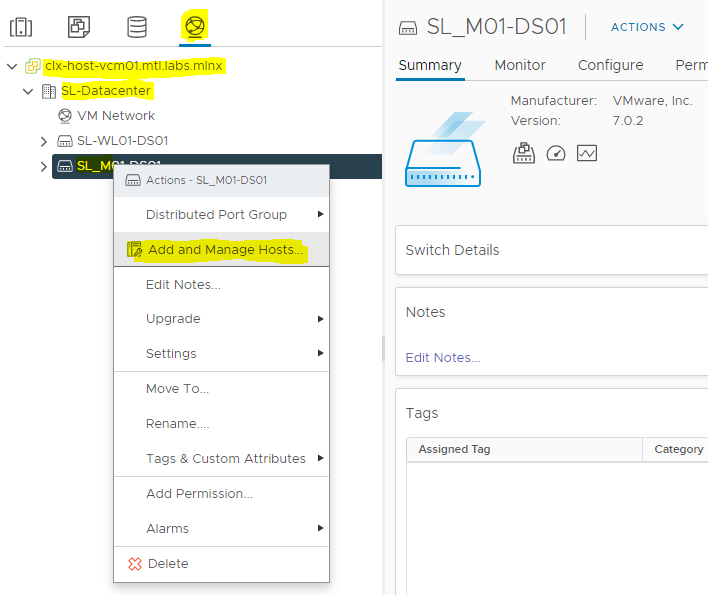
Task: Click the switch icon on the selected SL_M01-DS01 row
Action: click(x=65, y=166)
